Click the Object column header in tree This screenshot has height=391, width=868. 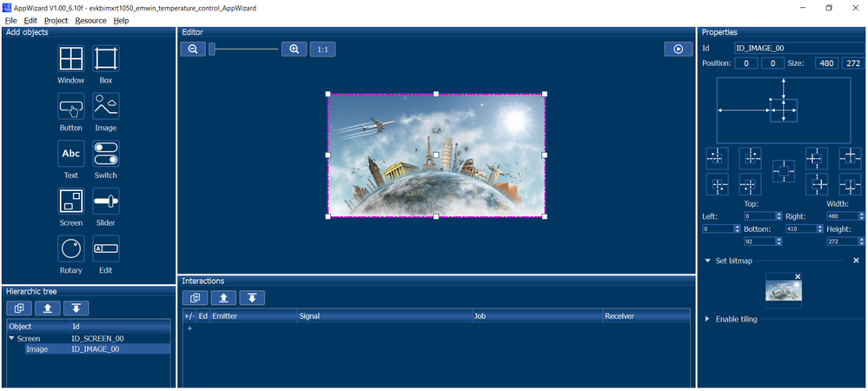pos(39,326)
